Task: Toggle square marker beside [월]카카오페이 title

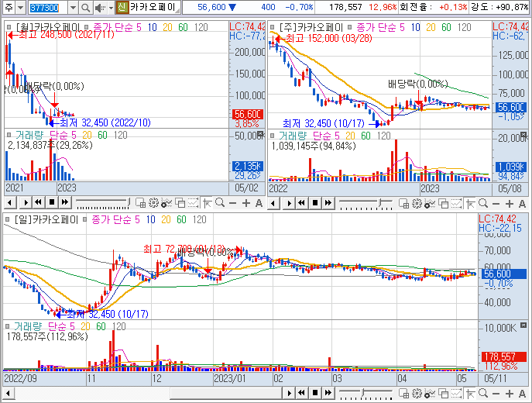Action: [x=9, y=27]
